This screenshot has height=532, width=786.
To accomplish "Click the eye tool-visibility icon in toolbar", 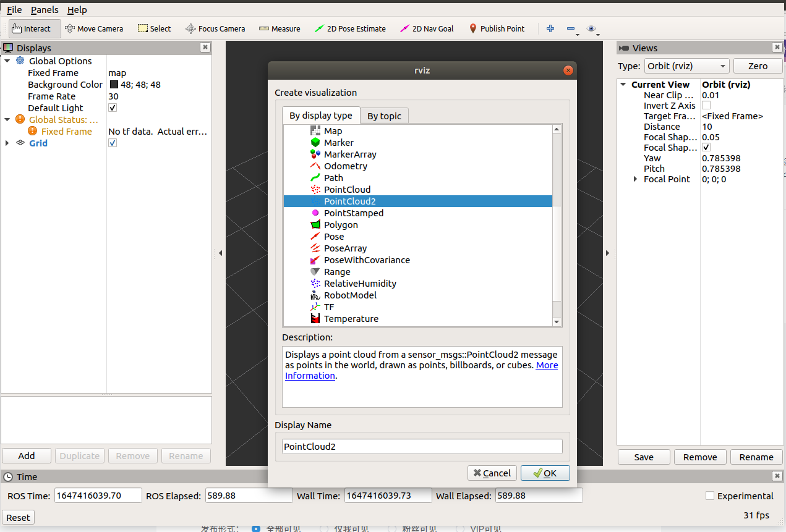I will (x=591, y=28).
